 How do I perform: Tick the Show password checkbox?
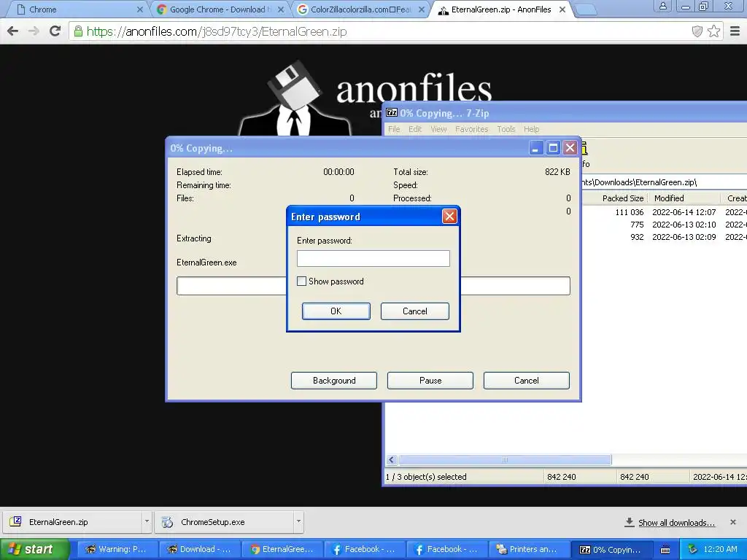(301, 281)
